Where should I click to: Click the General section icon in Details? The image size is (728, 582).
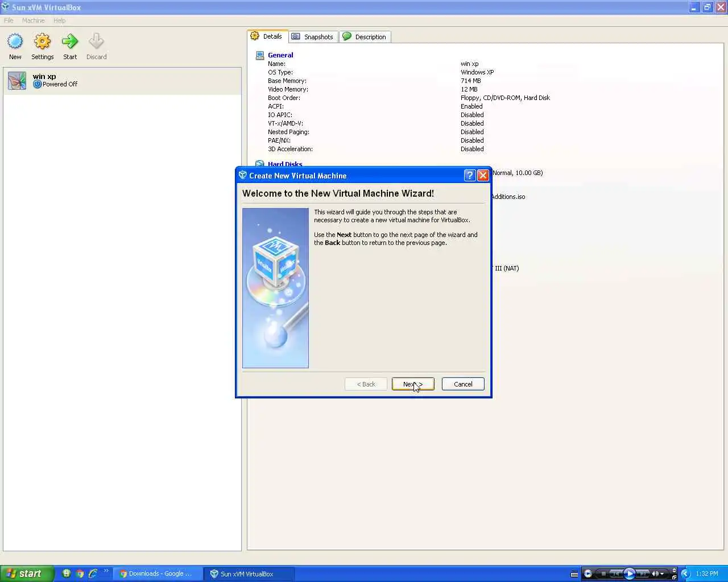click(x=260, y=55)
